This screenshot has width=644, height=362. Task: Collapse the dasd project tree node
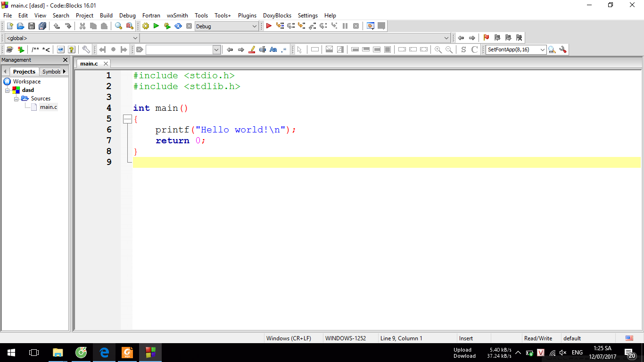8,90
